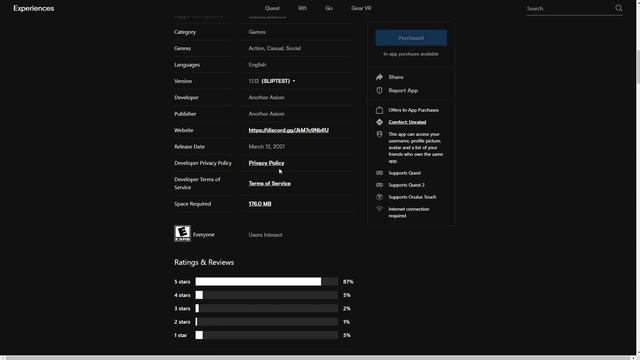Click the Internet connection wifi icon
Viewport: 640px width, 360px height.
tap(379, 209)
